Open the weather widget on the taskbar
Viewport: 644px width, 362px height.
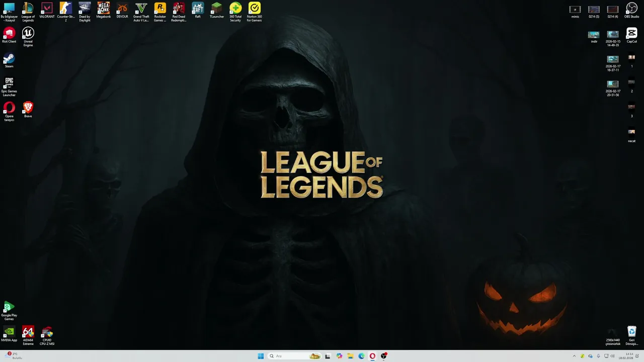pyautogui.click(x=13, y=356)
